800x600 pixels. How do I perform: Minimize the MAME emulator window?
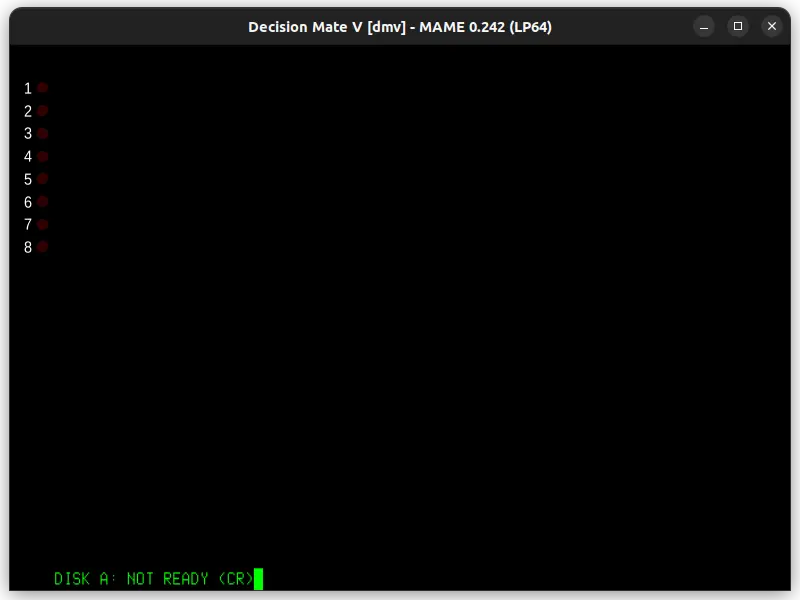tap(705, 26)
